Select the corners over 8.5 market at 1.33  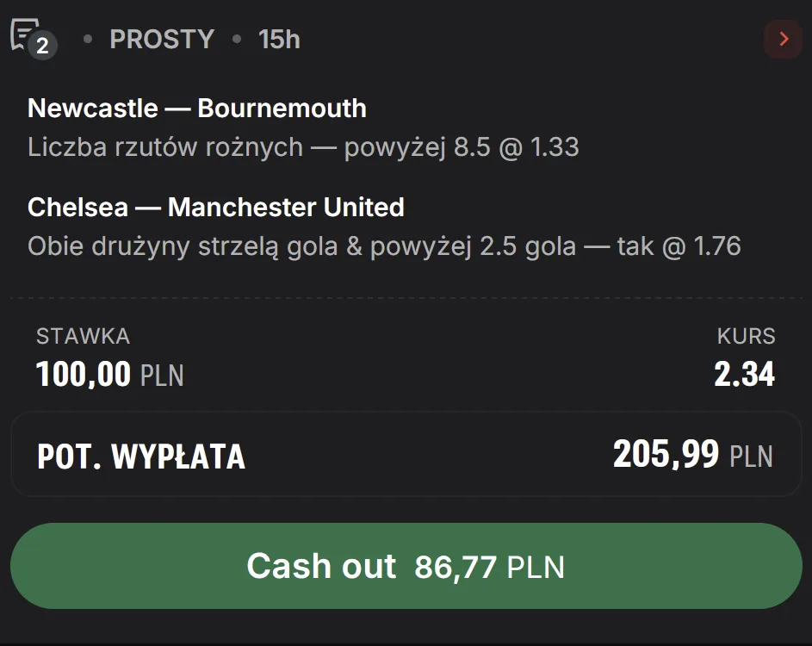(x=305, y=146)
